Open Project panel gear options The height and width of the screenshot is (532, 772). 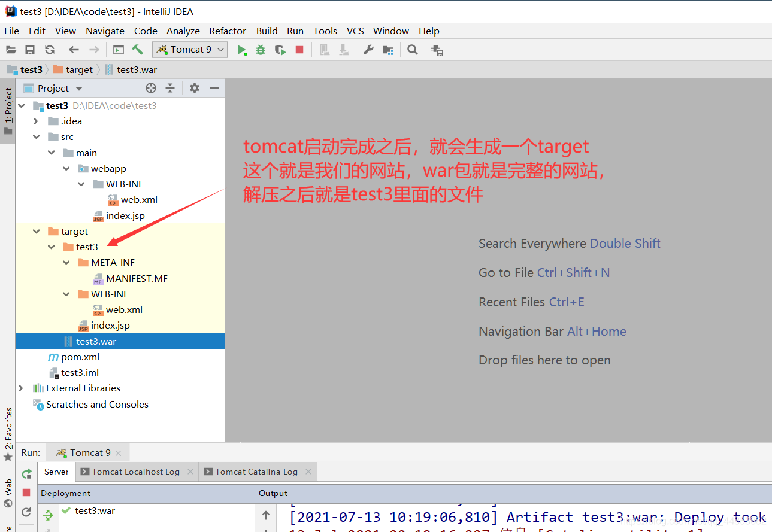pyautogui.click(x=195, y=88)
